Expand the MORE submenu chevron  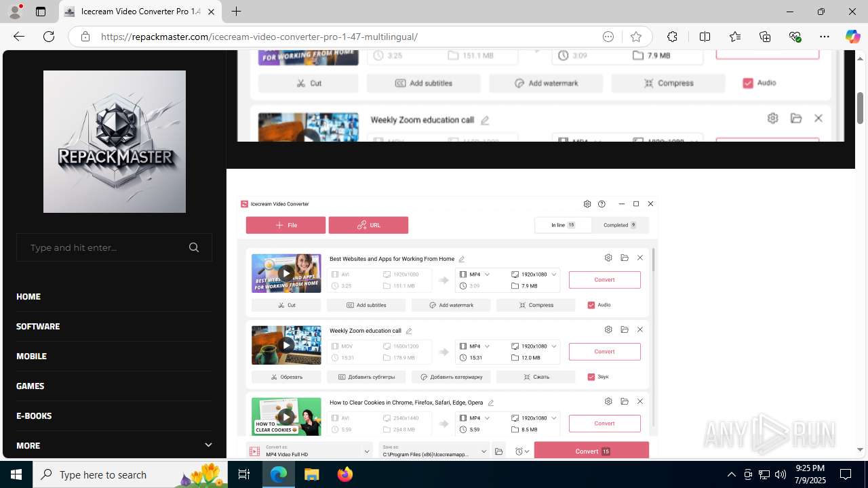click(208, 445)
